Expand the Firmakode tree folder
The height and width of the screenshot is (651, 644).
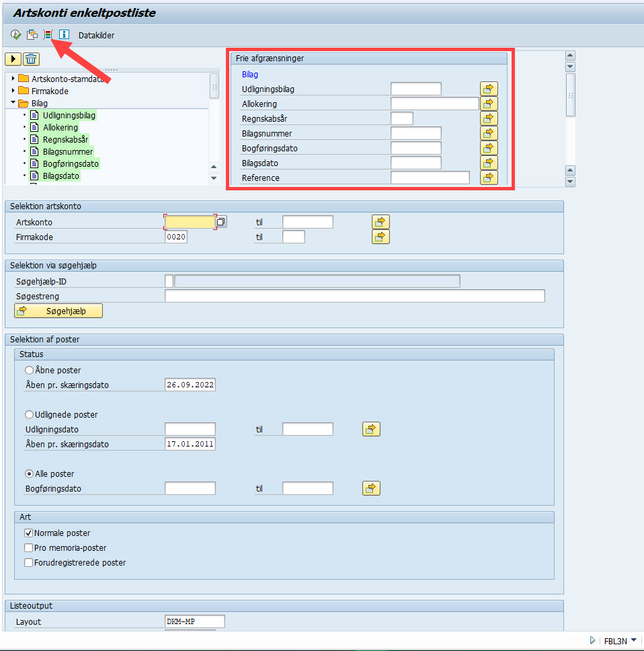tap(13, 91)
